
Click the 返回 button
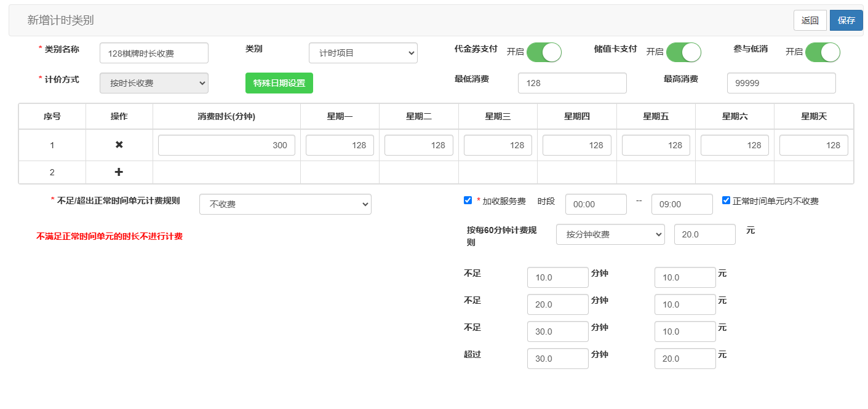click(x=810, y=20)
